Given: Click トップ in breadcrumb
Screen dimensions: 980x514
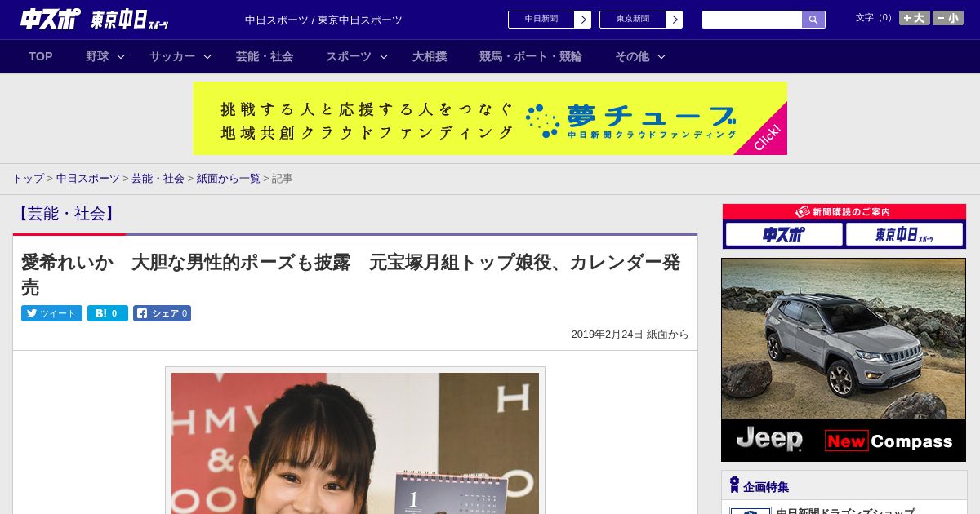Looking at the screenshot, I should [28, 179].
